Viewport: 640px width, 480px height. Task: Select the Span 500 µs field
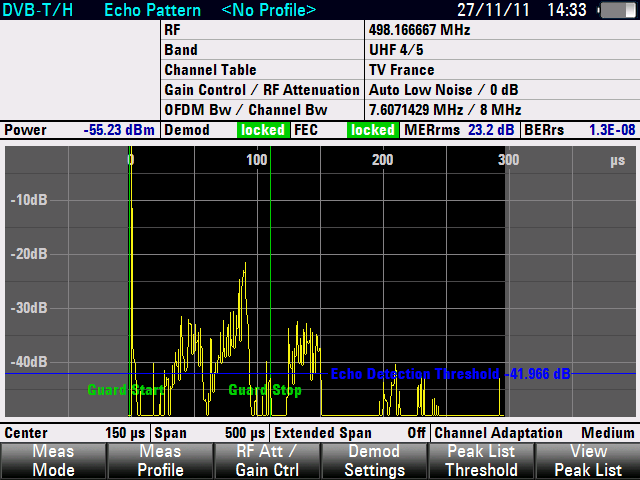coord(210,433)
